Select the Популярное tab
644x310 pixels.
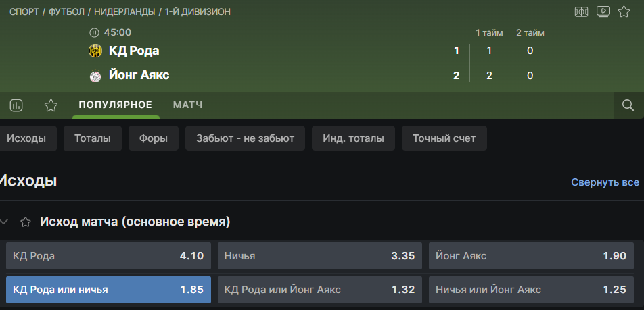pyautogui.click(x=115, y=105)
